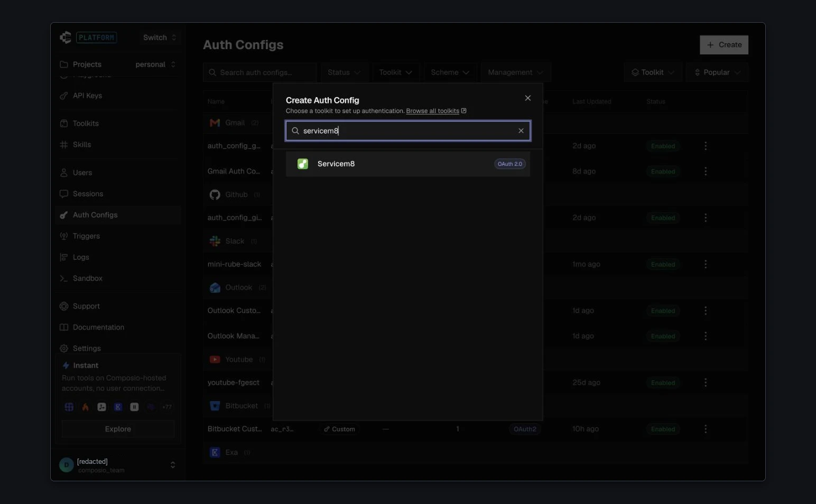Click the Settings gear icon
The image size is (816, 504).
click(x=64, y=349)
